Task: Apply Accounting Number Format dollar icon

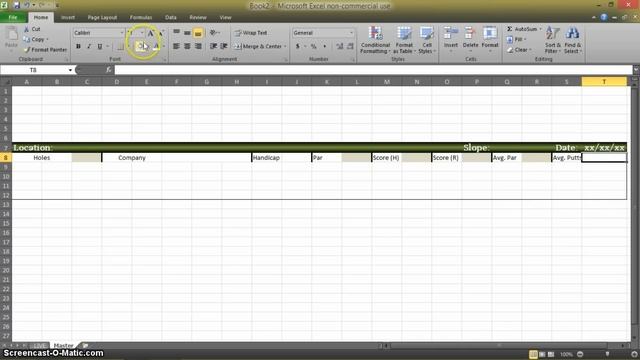Action: 298,47
